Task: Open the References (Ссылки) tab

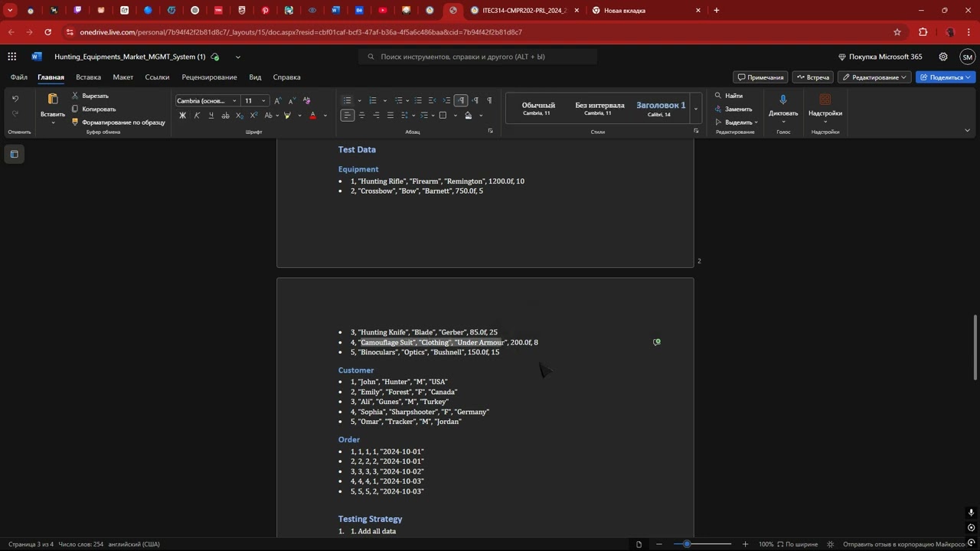Action: 157,77
